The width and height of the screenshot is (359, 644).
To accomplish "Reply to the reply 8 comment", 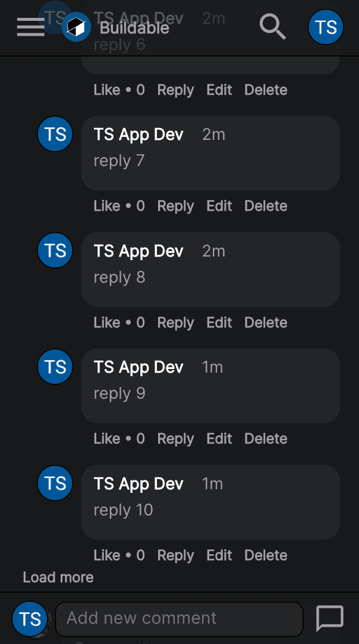I will pyautogui.click(x=175, y=323).
